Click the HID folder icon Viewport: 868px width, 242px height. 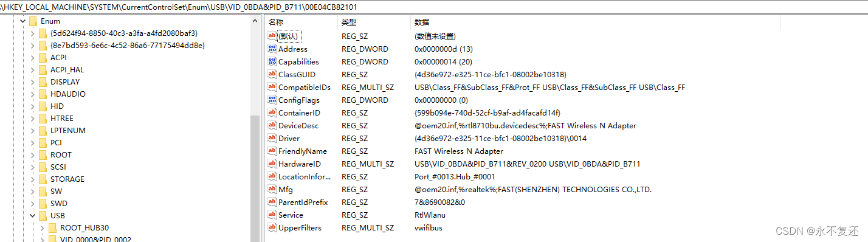pyautogui.click(x=43, y=106)
